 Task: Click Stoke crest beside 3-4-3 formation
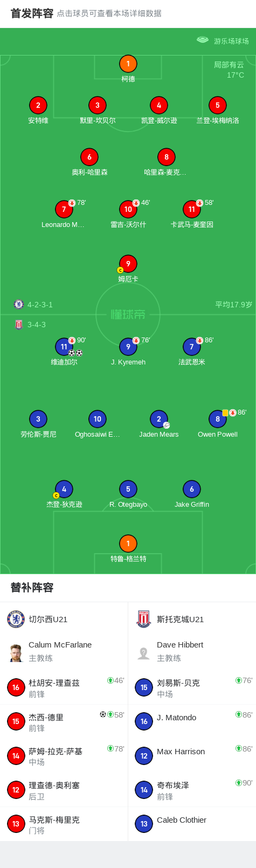point(19,325)
